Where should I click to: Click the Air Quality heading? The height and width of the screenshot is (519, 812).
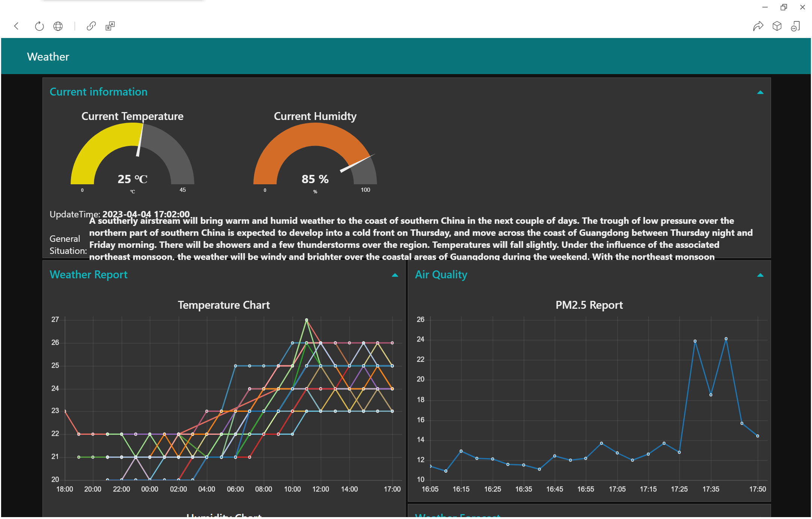point(441,274)
